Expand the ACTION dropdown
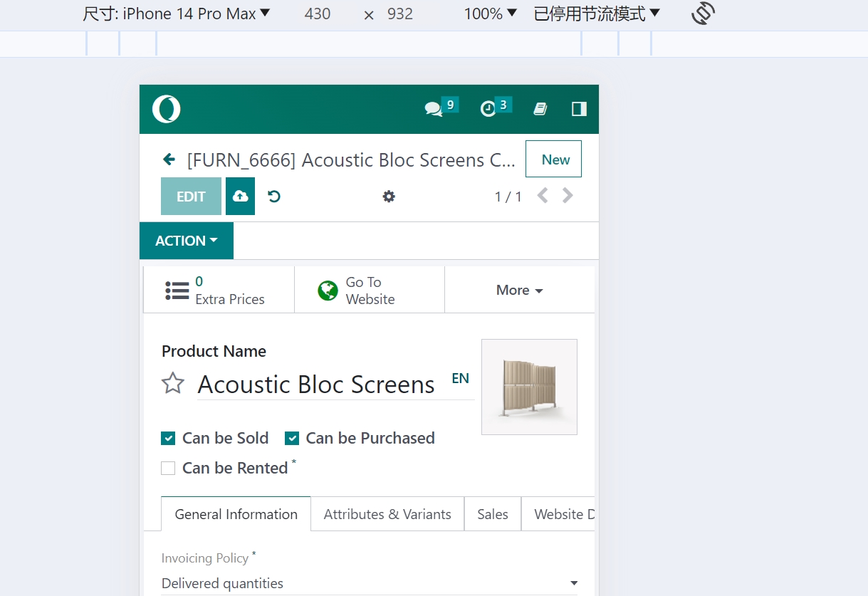The height and width of the screenshot is (596, 868). [187, 241]
